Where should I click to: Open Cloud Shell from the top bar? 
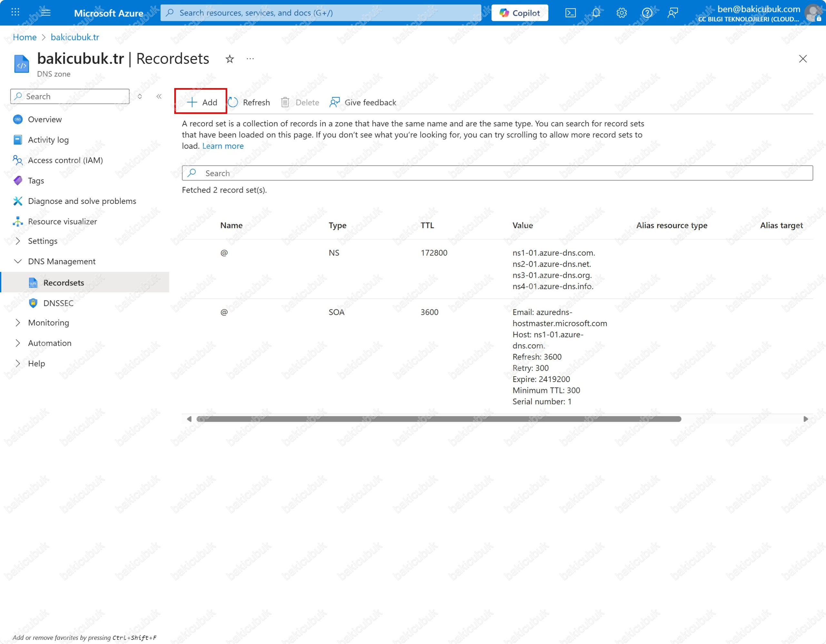(x=570, y=13)
